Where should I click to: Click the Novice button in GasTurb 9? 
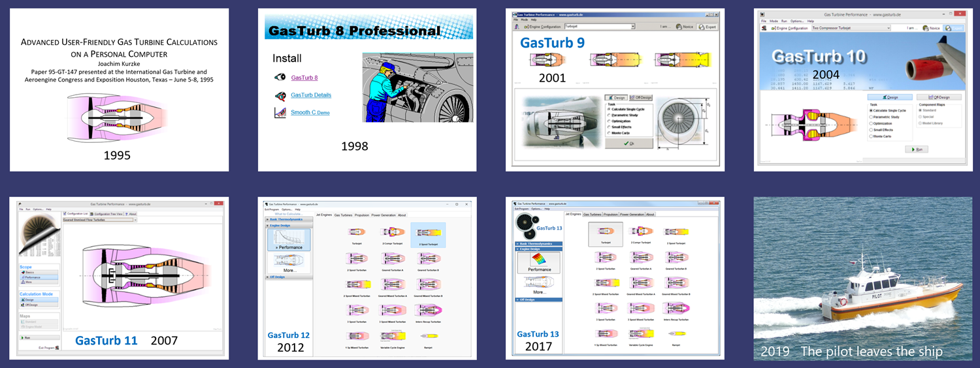click(x=685, y=27)
